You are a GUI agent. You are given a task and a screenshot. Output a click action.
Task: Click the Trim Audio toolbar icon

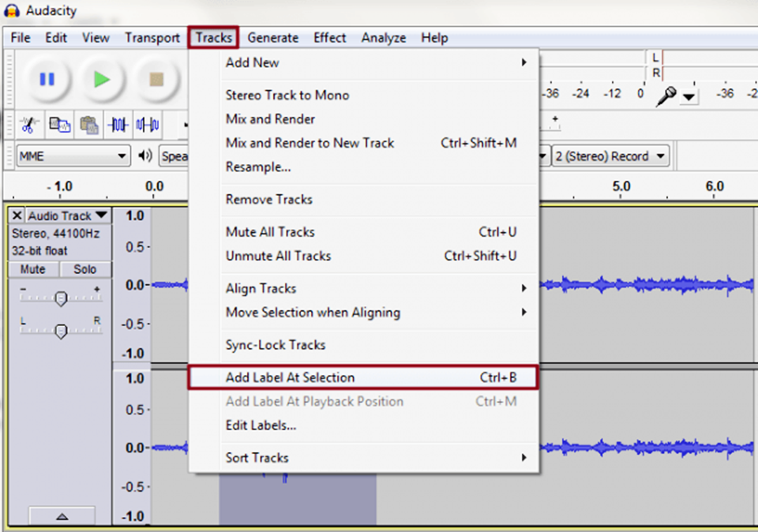click(118, 125)
